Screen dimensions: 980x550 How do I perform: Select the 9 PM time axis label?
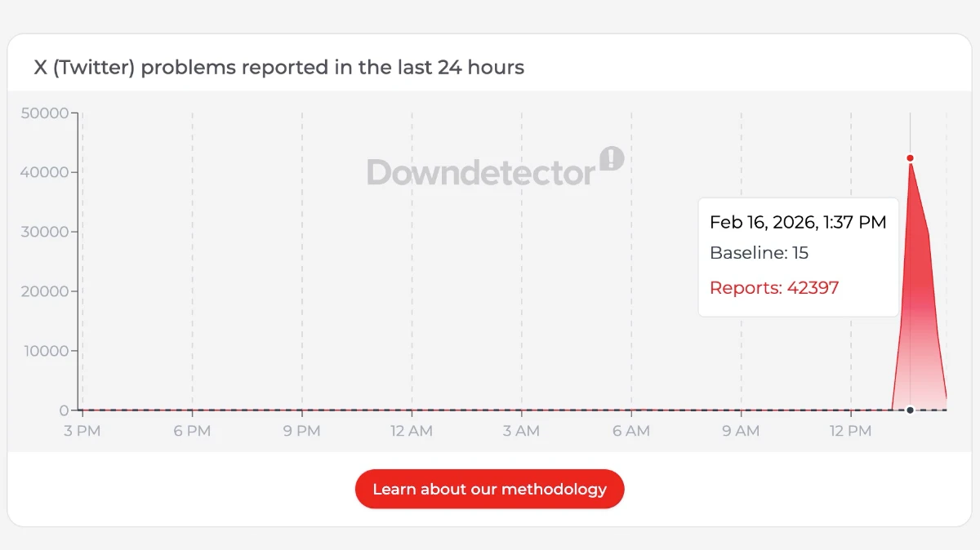point(302,431)
